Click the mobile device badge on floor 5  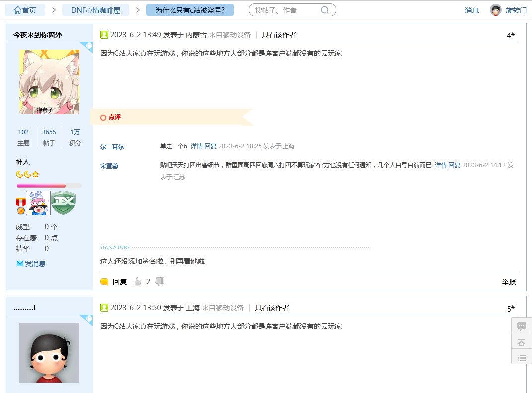point(88,319)
